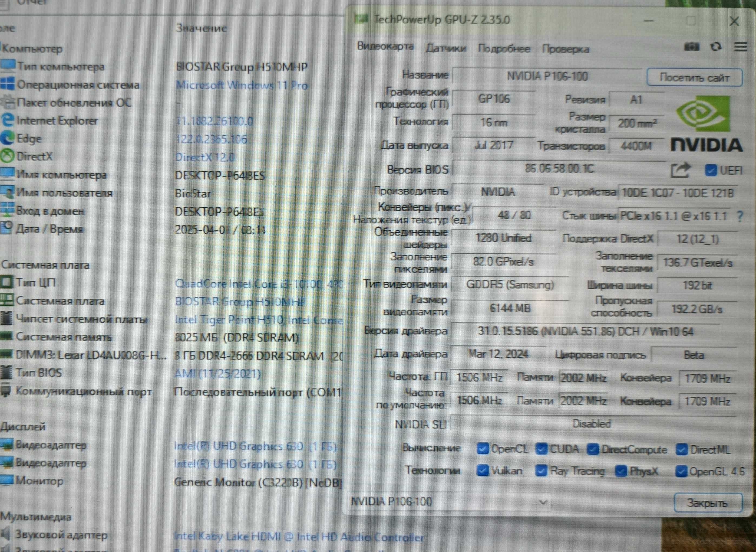Viewport: 756px width, 552px height.
Task: Toggle the UEFI checkbox
Action: point(711,170)
